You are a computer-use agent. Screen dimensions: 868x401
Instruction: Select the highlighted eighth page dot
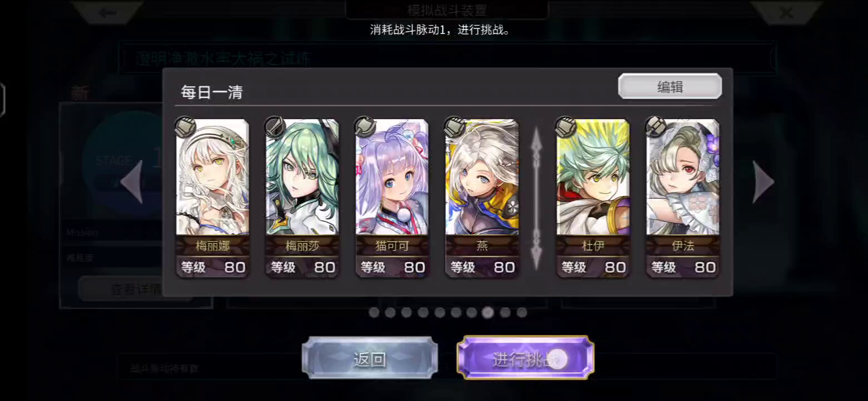click(488, 312)
